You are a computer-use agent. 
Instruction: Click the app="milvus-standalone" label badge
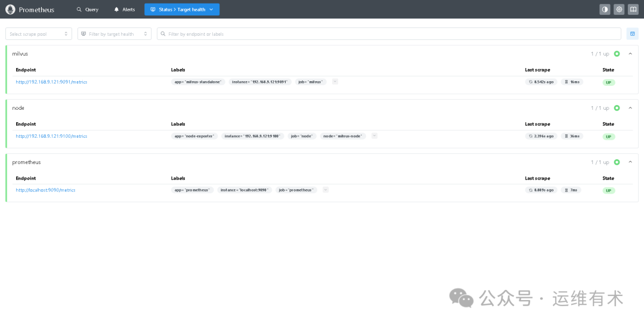click(198, 82)
